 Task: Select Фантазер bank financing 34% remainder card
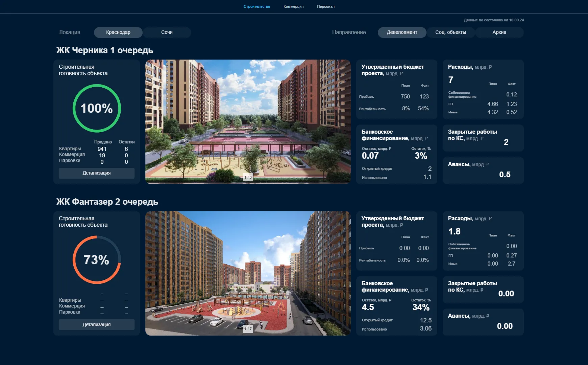point(396,306)
